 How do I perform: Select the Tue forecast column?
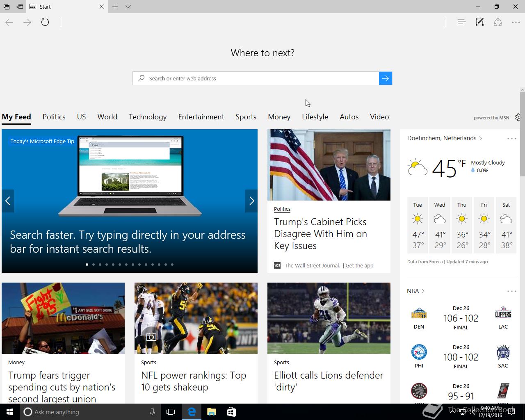coord(418,225)
